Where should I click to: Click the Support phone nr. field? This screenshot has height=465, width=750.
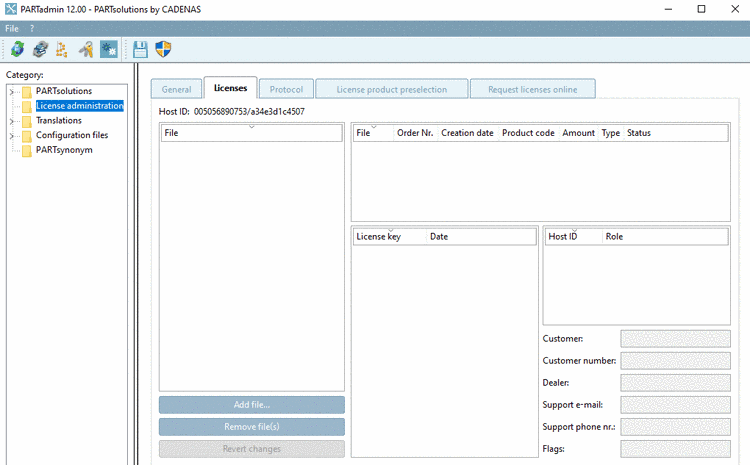[675, 427]
